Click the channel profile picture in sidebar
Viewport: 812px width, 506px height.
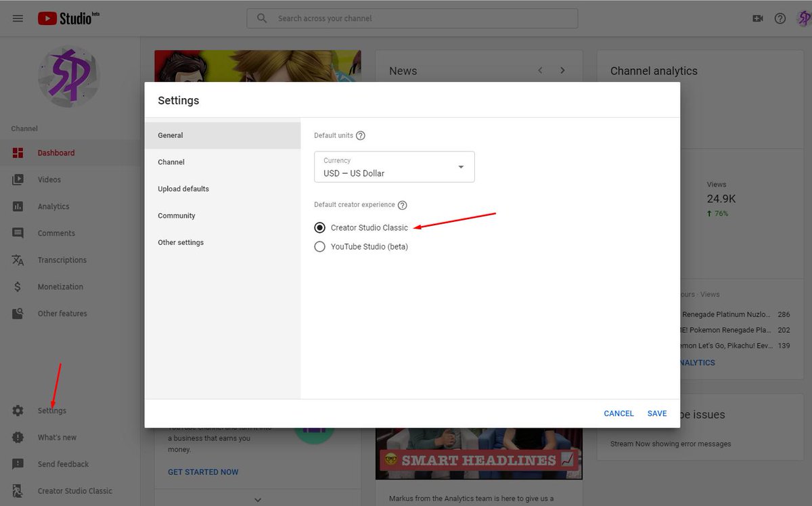[x=69, y=76]
